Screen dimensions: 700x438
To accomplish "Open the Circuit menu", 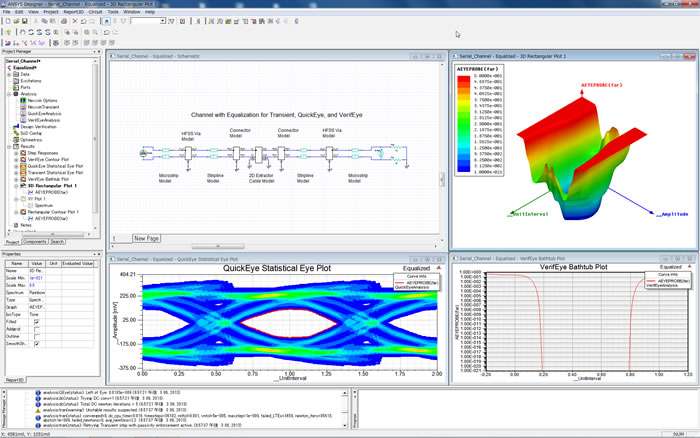I will tap(95, 12).
